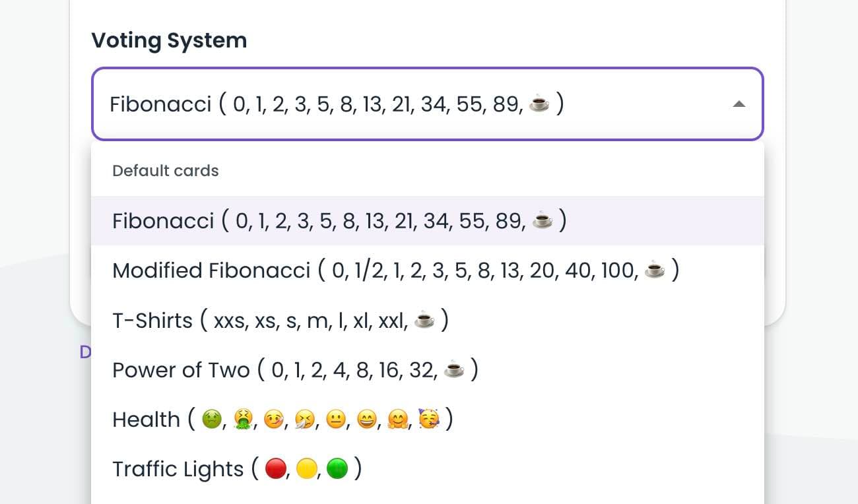Click the Default cards section header
The width and height of the screenshot is (858, 504).
165,170
